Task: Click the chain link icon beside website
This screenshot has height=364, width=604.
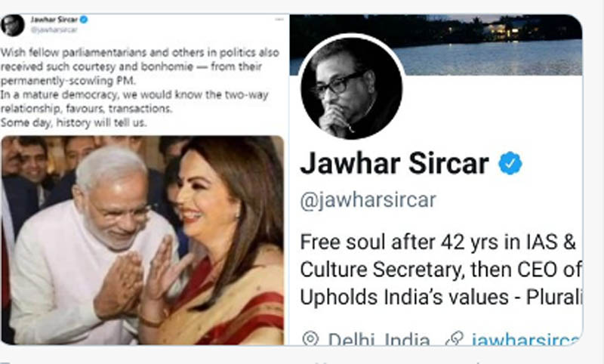Action: 455,339
